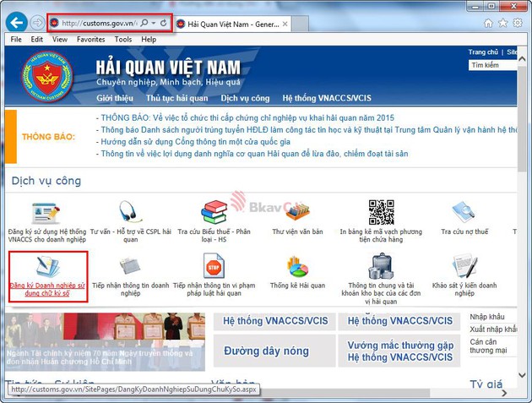Viewport: 532px width, 403px height.
Task: Open Đăng ký Doanh nghiệp sử dụng chữ ký số link
Action: (x=47, y=289)
